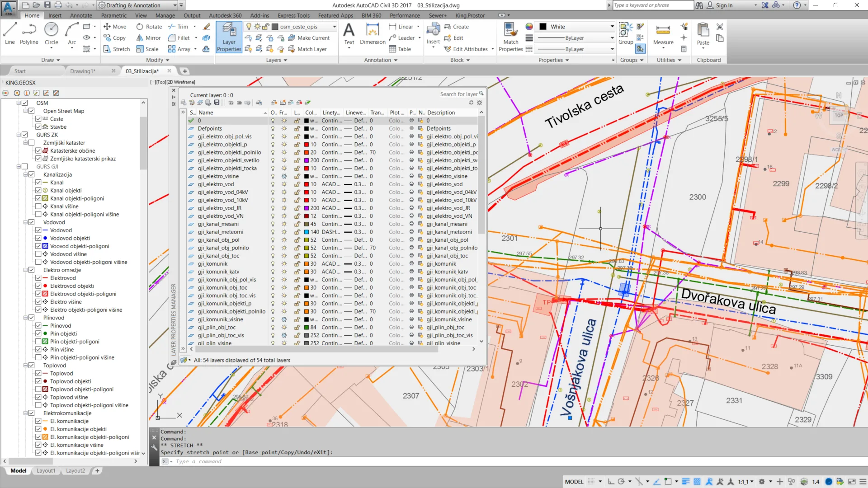Toggle the Kanal višine checkbox

pyautogui.click(x=38, y=206)
